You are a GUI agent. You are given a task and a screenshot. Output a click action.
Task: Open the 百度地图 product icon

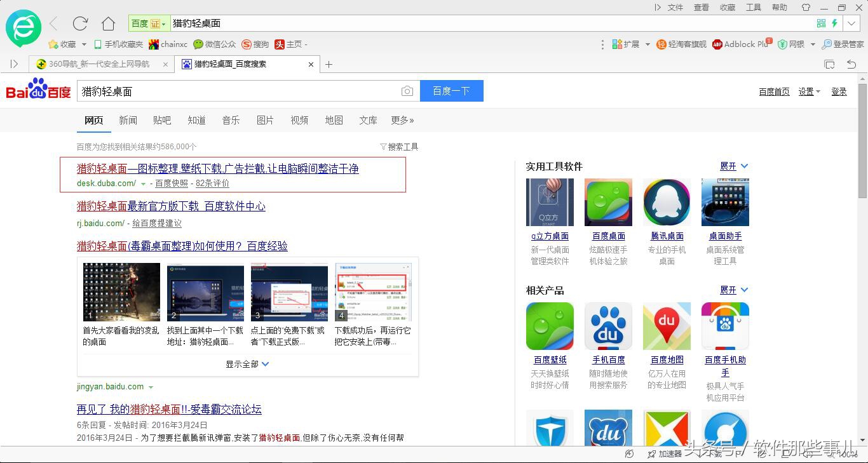[x=667, y=326]
